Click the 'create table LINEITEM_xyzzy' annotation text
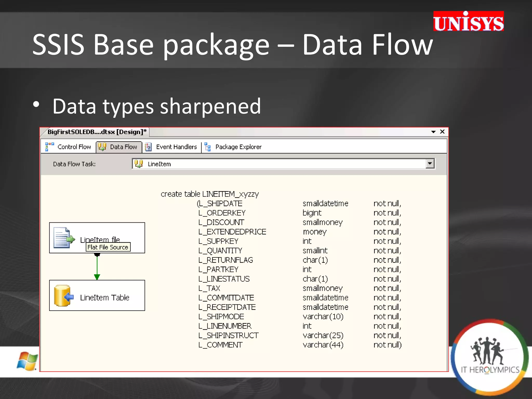Viewport: 532px width, 399px height. (x=210, y=194)
